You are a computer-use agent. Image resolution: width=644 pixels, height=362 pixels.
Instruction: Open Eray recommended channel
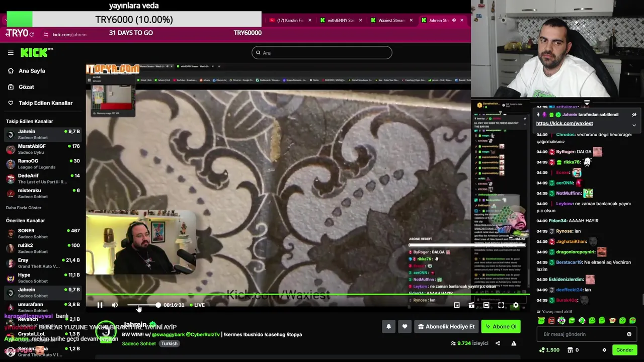pos(42,263)
